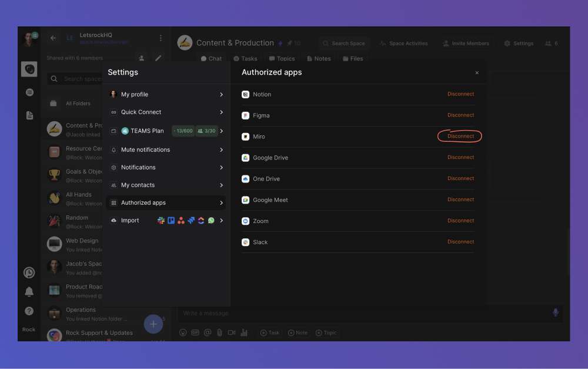This screenshot has width=588, height=369.
Task: Click the @mention icon in message bar
Action: (x=207, y=332)
